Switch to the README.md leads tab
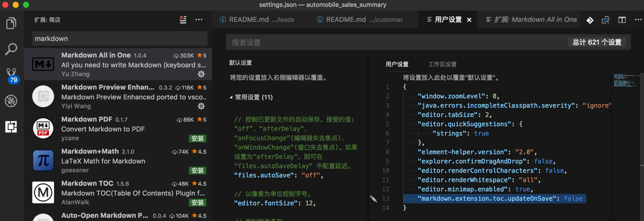644x221 pixels. click(257, 20)
